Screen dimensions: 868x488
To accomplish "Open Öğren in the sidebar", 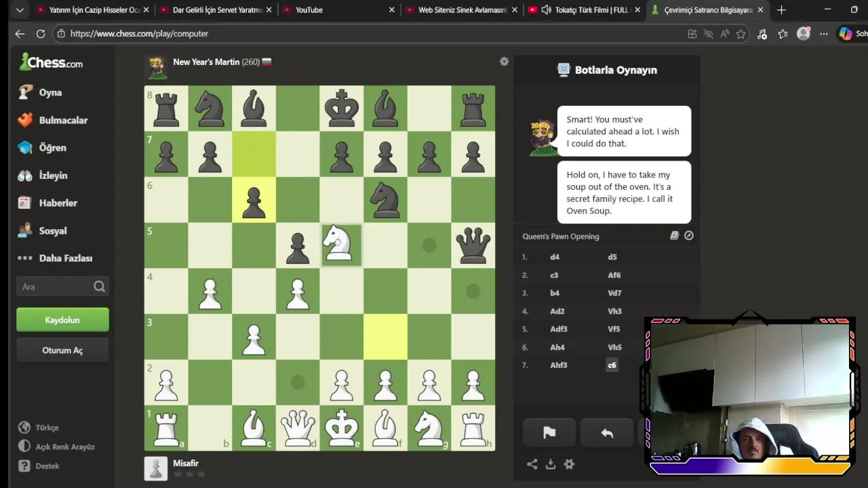I will click(x=43, y=148).
